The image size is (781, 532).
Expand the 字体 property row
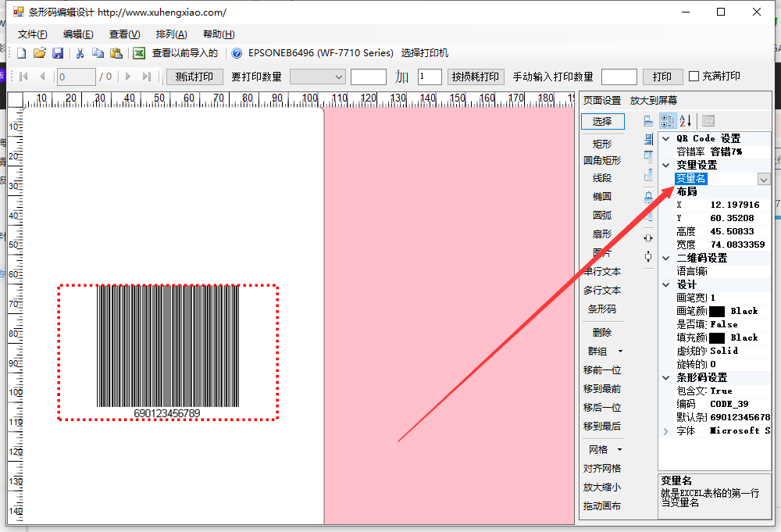point(666,430)
